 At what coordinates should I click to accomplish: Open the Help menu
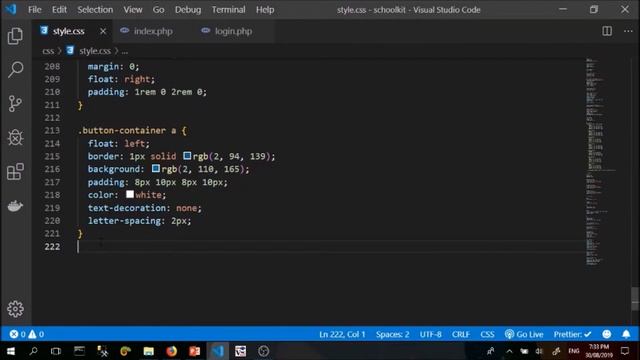point(265,9)
